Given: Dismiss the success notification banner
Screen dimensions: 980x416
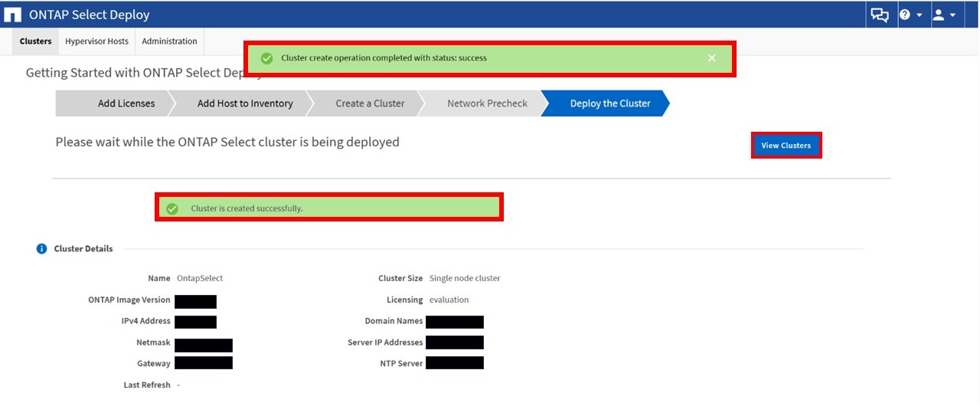Looking at the screenshot, I should tap(712, 58).
